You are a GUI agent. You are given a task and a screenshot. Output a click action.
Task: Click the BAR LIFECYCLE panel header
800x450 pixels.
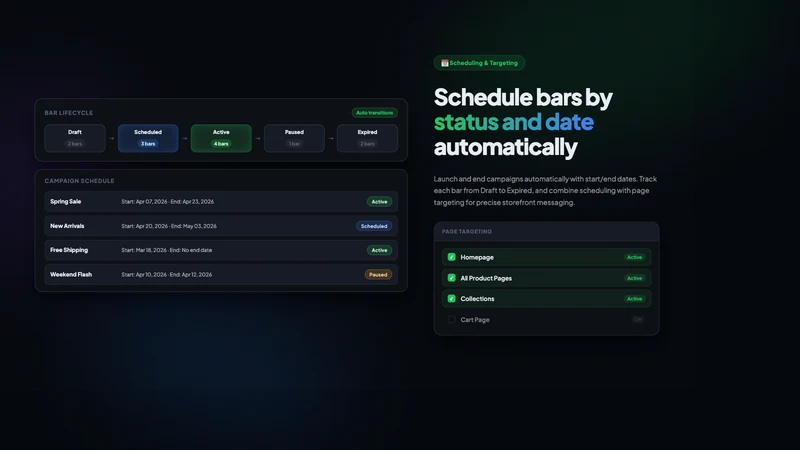coord(69,113)
